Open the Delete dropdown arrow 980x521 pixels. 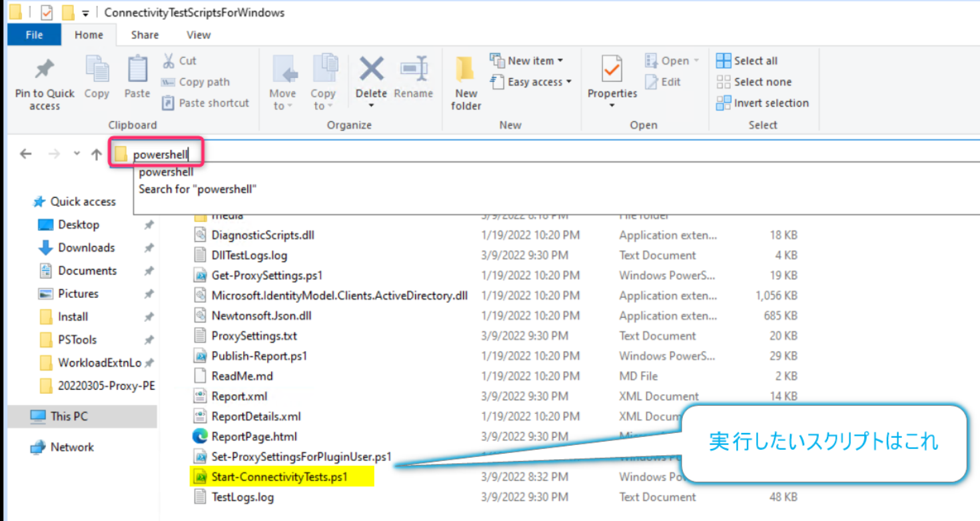click(371, 106)
